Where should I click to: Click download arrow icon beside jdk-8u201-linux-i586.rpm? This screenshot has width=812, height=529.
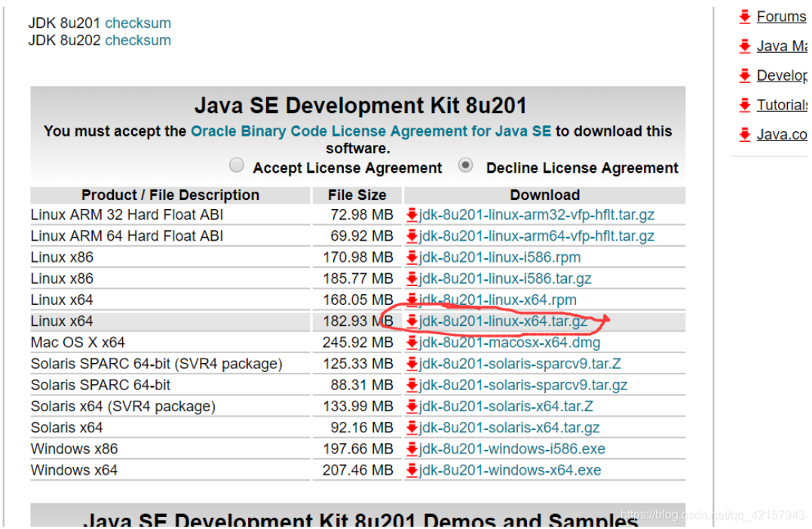pos(412,257)
